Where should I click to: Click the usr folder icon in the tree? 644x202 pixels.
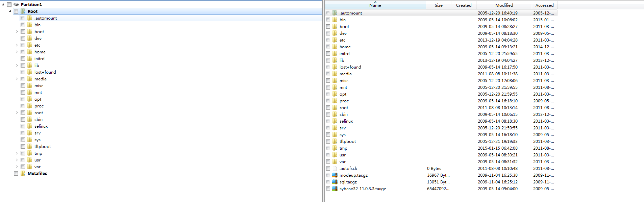(x=30, y=160)
